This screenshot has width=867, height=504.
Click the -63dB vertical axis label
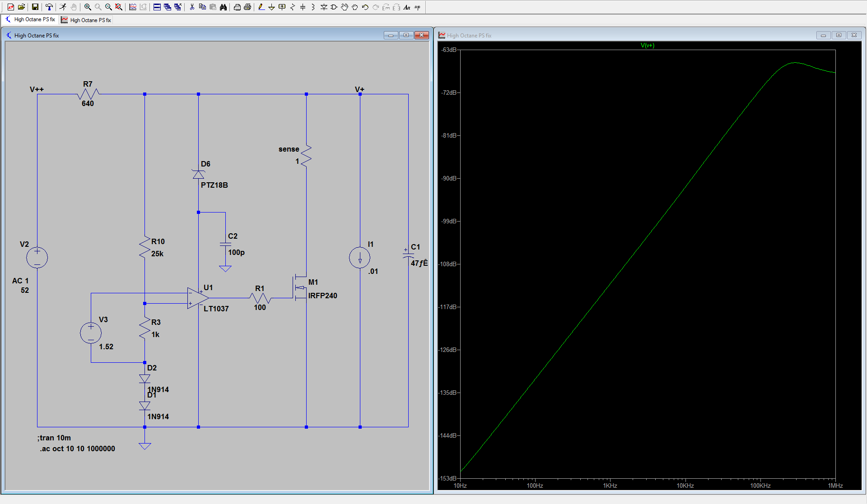pyautogui.click(x=449, y=50)
